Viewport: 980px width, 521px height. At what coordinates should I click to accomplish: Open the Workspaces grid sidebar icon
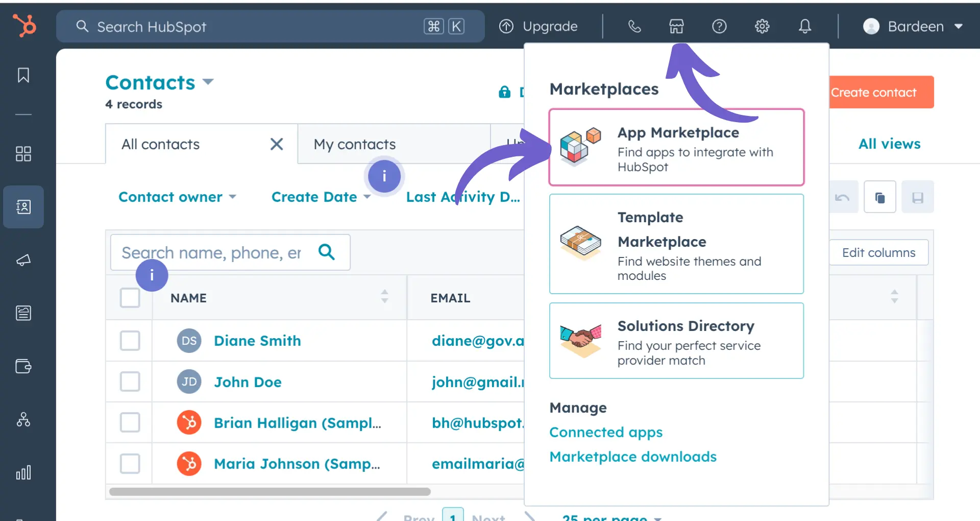23,154
